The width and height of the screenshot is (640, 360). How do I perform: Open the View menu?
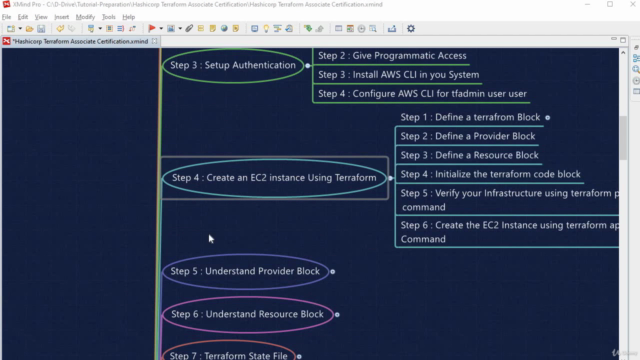41,17
